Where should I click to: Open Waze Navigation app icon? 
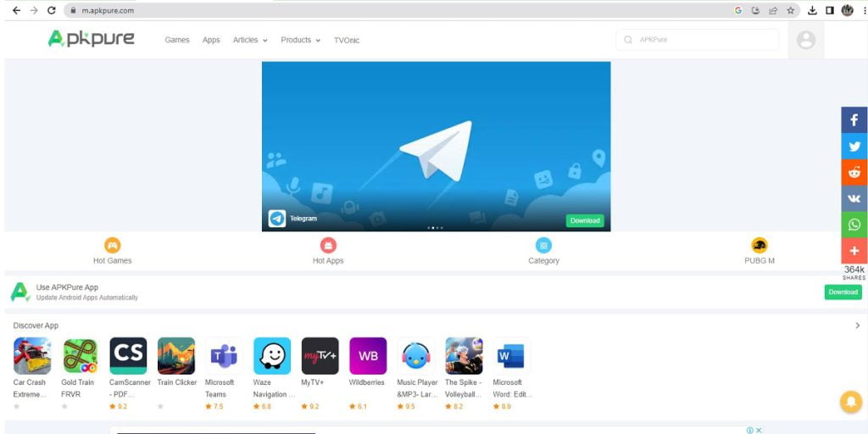[x=272, y=356]
